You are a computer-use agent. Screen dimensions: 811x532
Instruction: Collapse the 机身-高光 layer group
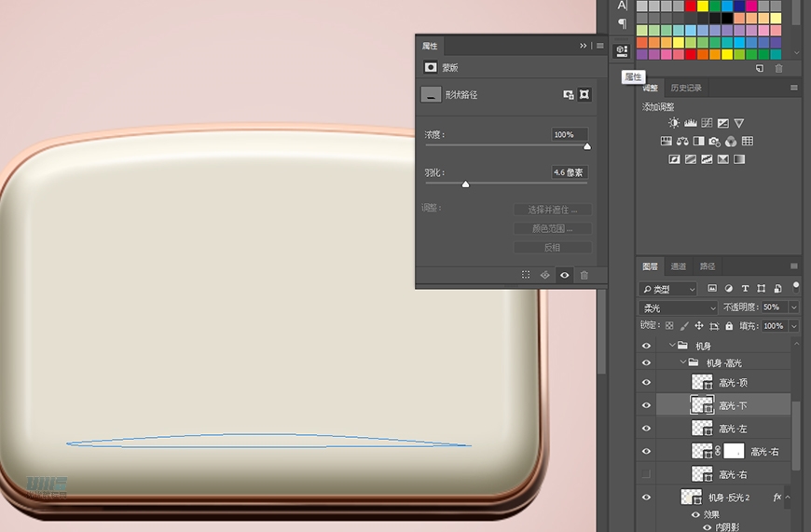tap(683, 362)
